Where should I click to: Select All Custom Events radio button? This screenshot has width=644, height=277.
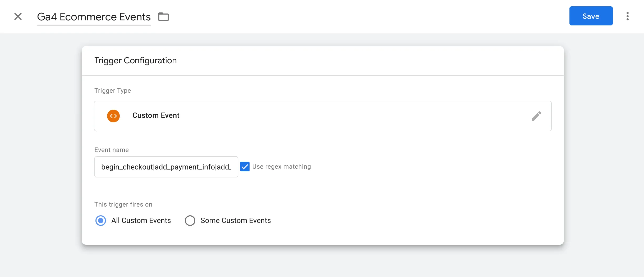pos(101,221)
